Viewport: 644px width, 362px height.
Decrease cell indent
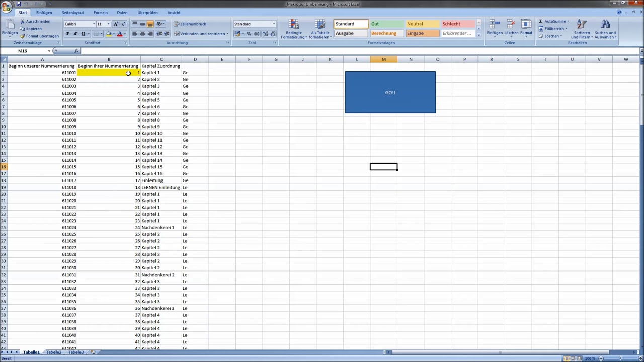(x=159, y=34)
